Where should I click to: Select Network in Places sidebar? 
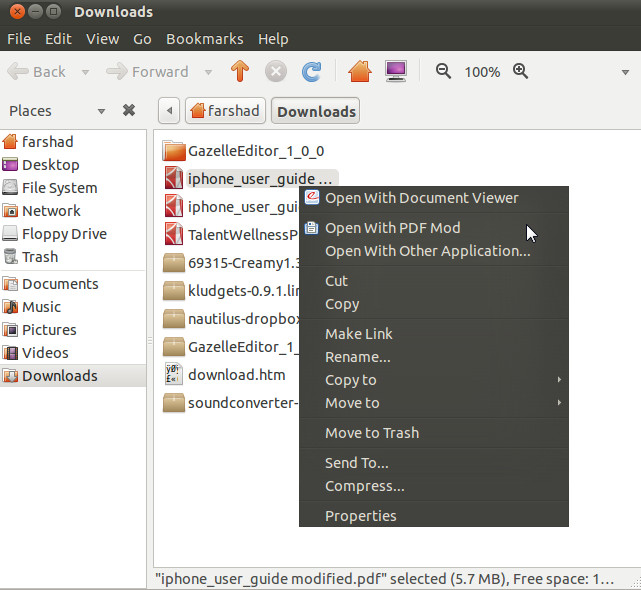(x=73, y=211)
